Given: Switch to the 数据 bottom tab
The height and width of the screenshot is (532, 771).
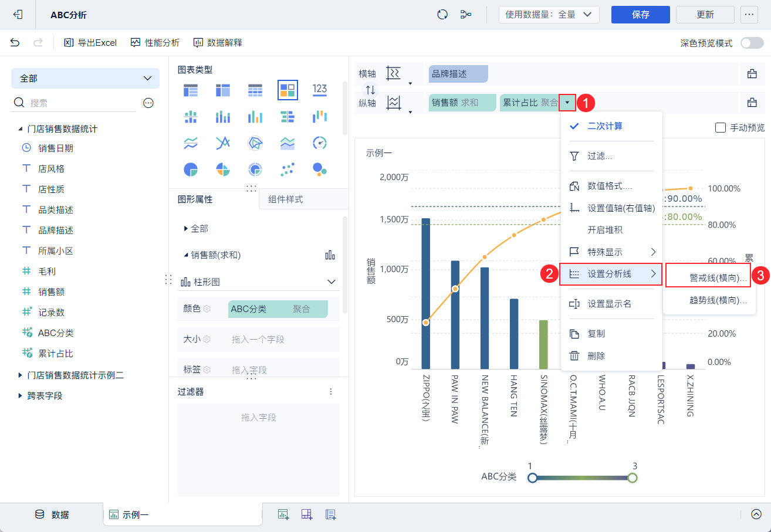Looking at the screenshot, I should click(x=52, y=514).
